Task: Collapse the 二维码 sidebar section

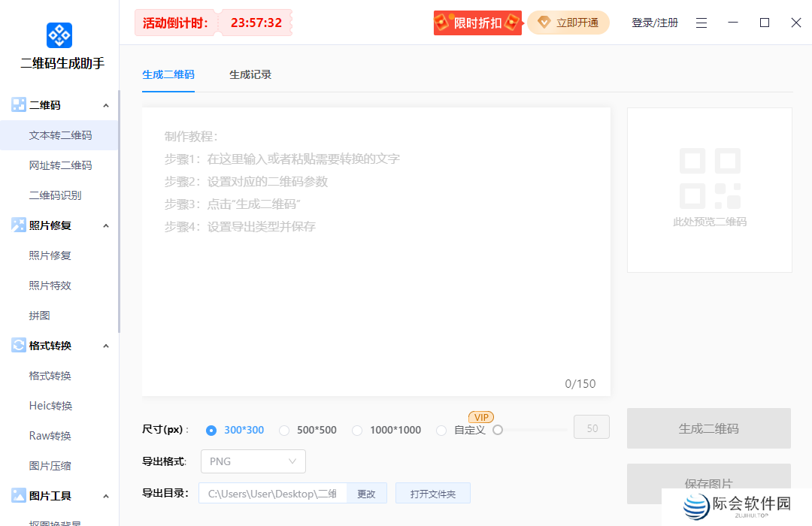Action: 106,104
